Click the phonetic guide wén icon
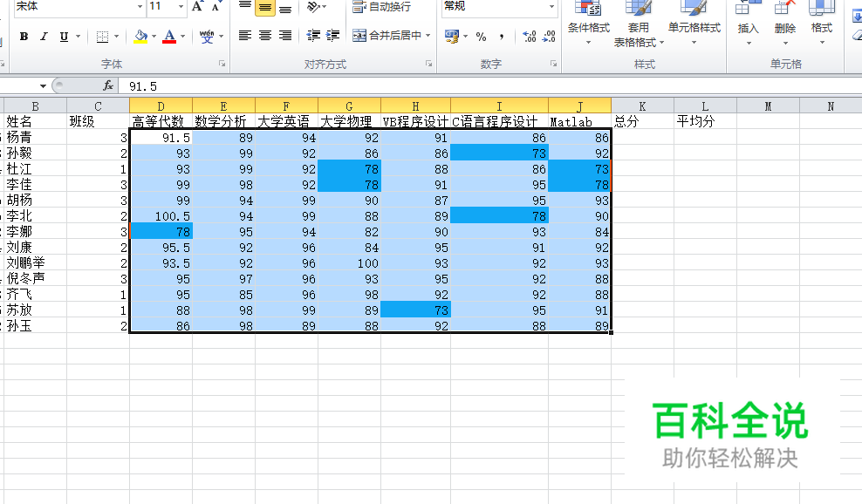Image resolution: width=862 pixels, height=504 pixels. pos(207,37)
